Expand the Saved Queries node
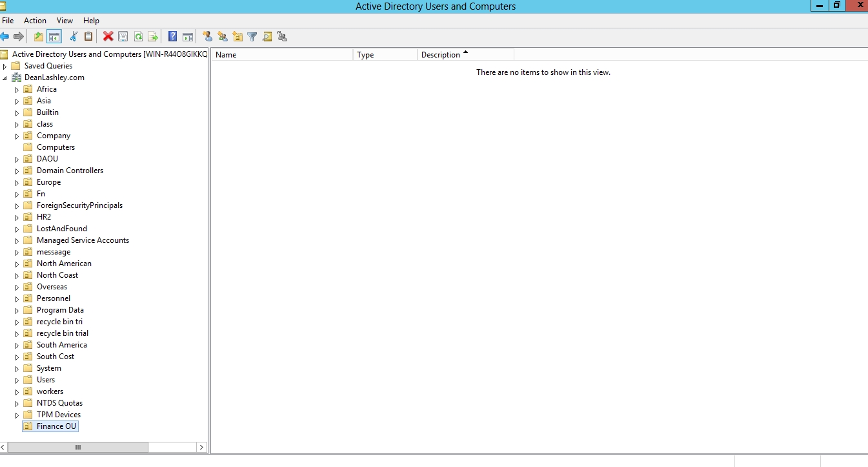Screen dimensions: 868x467 (x=5, y=67)
